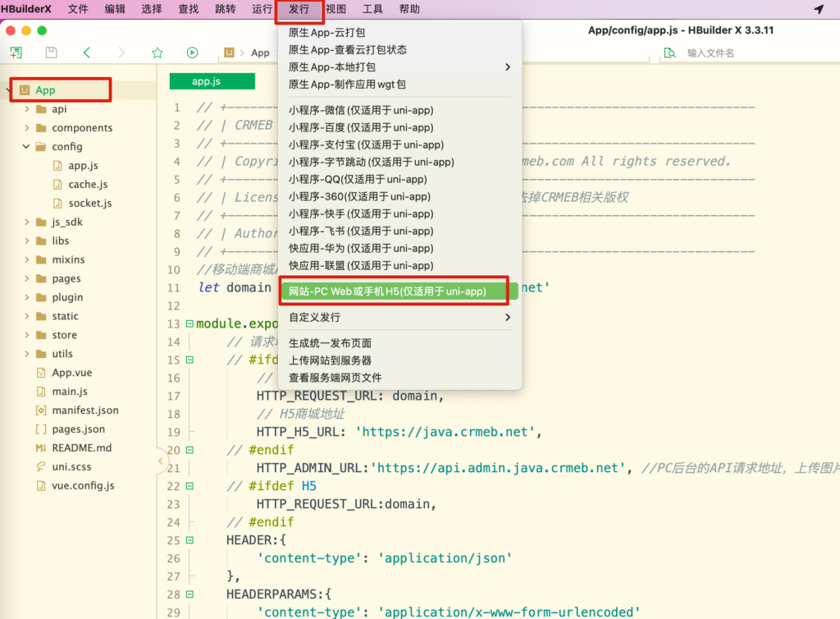Screen dimensions: 840x619
Task: Open the 工具 menu
Action: pyautogui.click(x=373, y=9)
